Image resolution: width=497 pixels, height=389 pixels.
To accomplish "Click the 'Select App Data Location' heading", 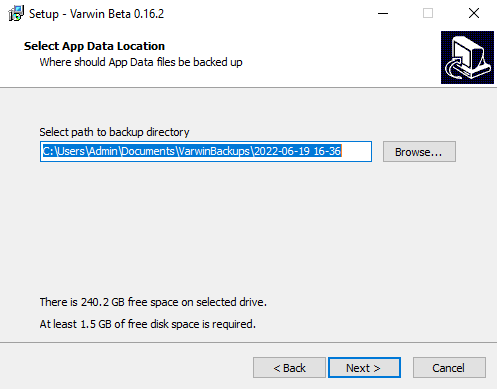I will (94, 46).
